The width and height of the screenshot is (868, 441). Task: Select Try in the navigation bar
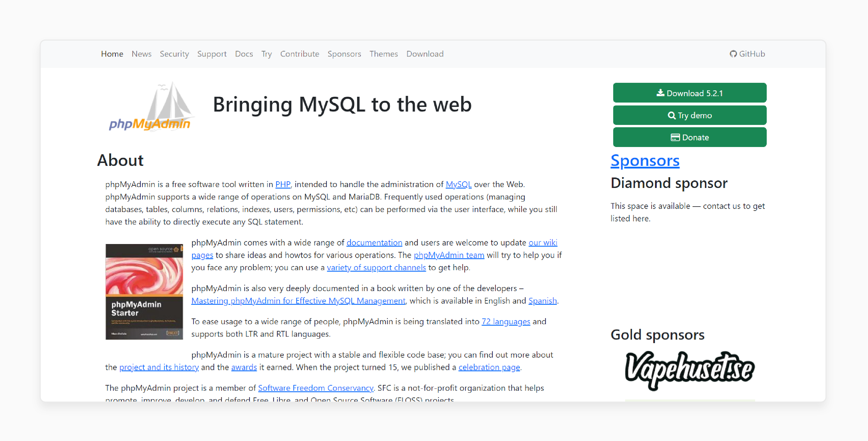266,54
